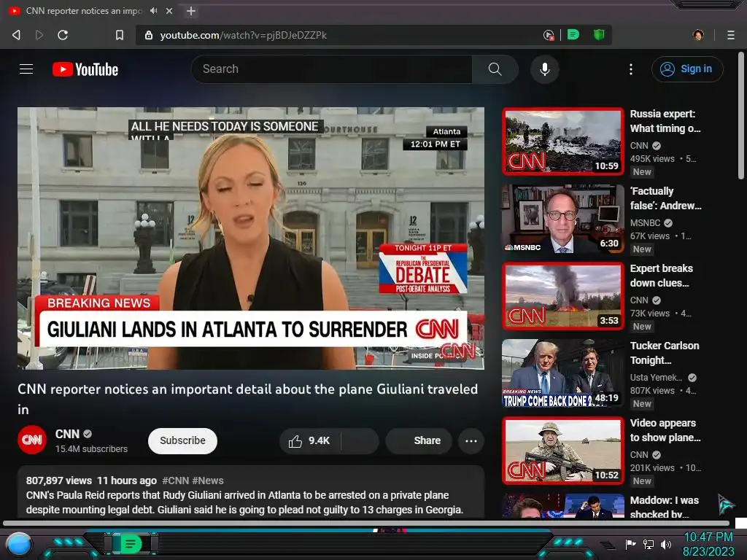Click the search magnifier button

click(x=495, y=69)
